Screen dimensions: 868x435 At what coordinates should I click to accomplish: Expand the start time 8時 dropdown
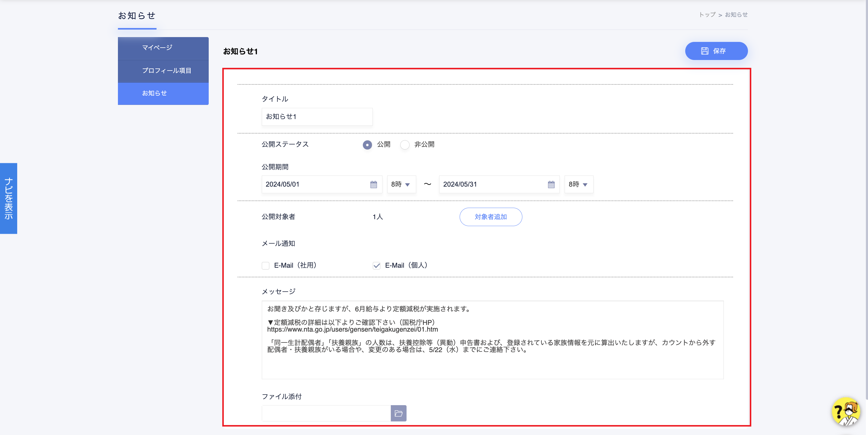[401, 184]
